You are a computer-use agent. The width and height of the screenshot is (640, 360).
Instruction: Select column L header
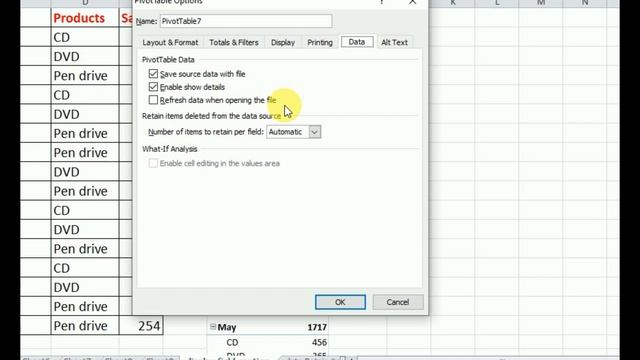point(497,3)
